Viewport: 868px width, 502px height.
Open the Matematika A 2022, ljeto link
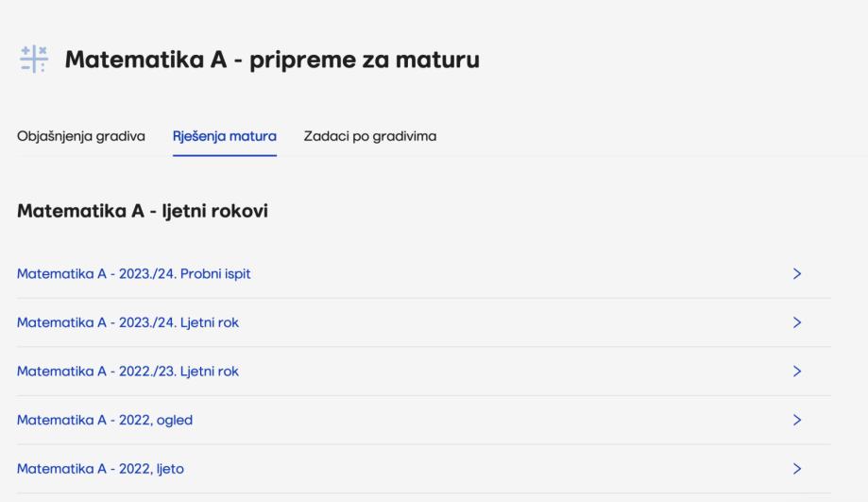100,469
